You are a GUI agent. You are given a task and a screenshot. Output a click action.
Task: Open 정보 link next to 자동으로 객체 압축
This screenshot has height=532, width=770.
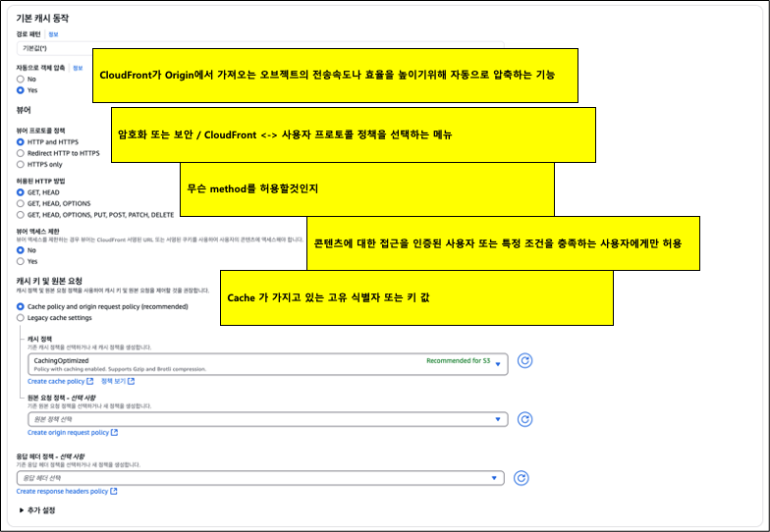pos(79,68)
